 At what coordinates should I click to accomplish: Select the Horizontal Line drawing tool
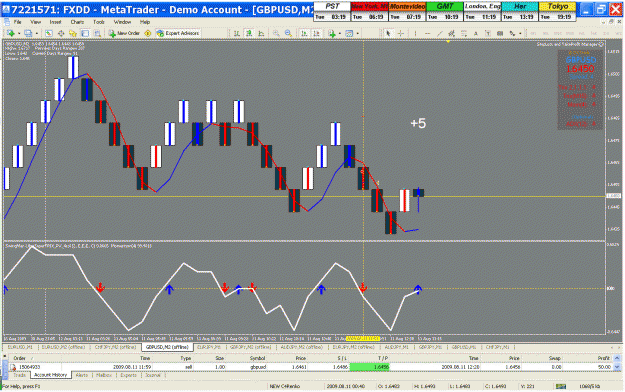[x=427, y=33]
